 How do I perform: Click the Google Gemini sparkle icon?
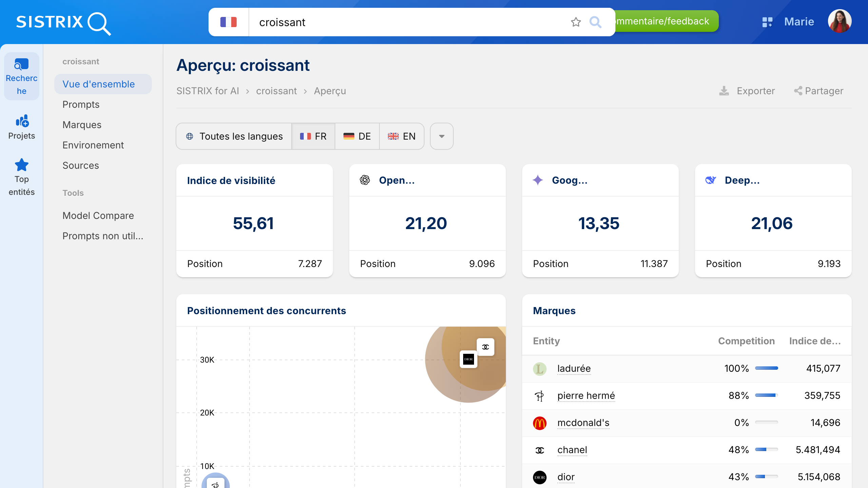tap(538, 180)
